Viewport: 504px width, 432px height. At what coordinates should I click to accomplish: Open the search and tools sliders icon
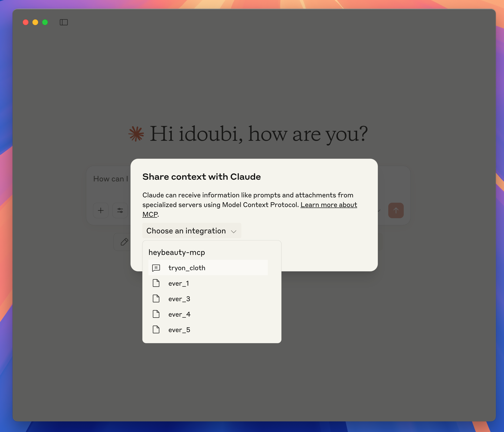[x=120, y=210]
